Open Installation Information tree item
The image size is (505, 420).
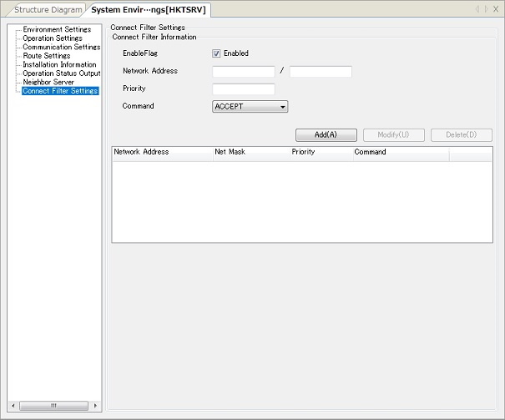(x=59, y=64)
